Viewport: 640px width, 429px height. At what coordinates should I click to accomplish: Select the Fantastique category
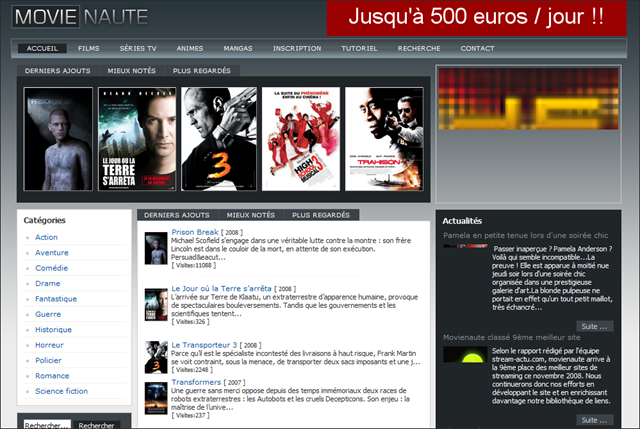[56, 299]
